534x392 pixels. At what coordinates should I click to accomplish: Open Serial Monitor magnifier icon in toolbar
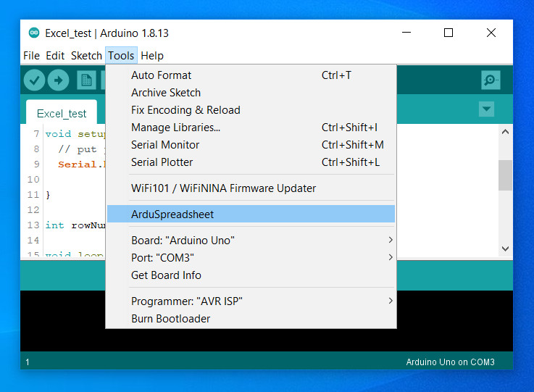(x=491, y=80)
